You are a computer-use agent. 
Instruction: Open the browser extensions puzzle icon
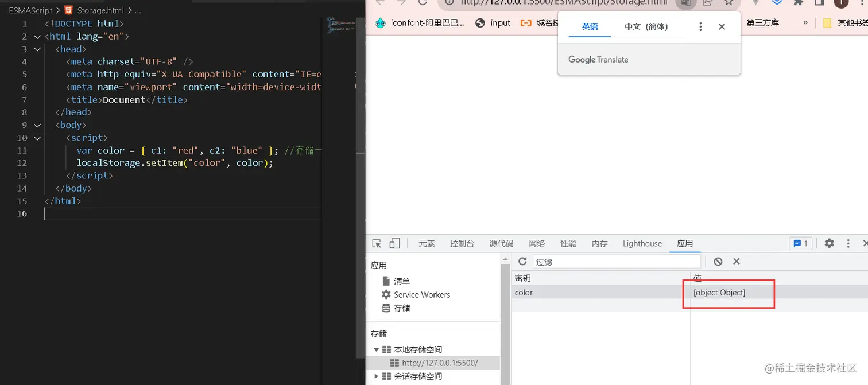(798, 2)
